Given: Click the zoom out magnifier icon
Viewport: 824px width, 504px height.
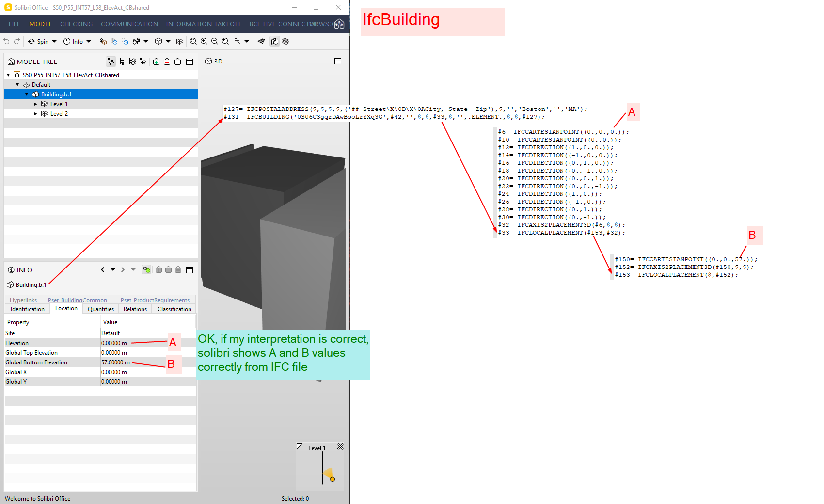Looking at the screenshot, I should (215, 42).
